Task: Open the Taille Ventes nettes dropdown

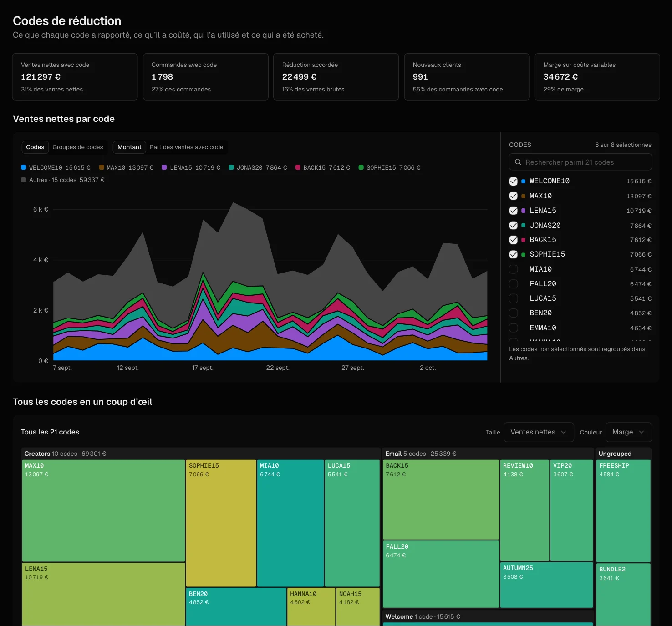Action: coord(538,432)
